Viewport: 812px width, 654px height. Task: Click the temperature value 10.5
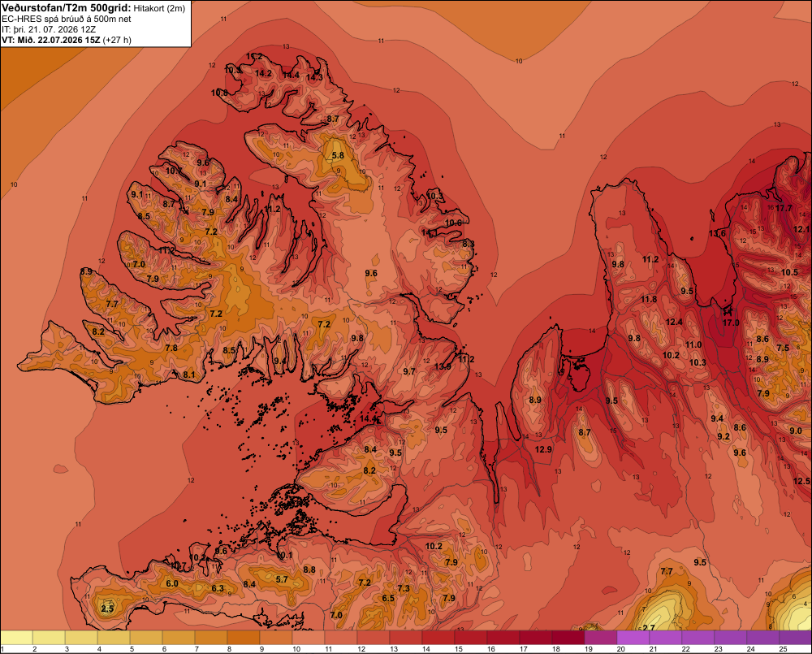[x=789, y=272]
